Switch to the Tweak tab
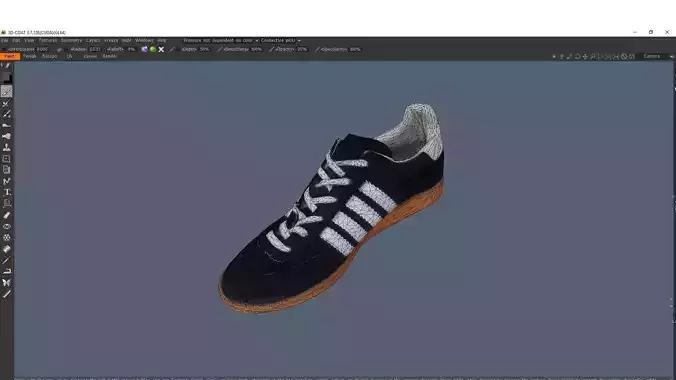 coord(29,57)
